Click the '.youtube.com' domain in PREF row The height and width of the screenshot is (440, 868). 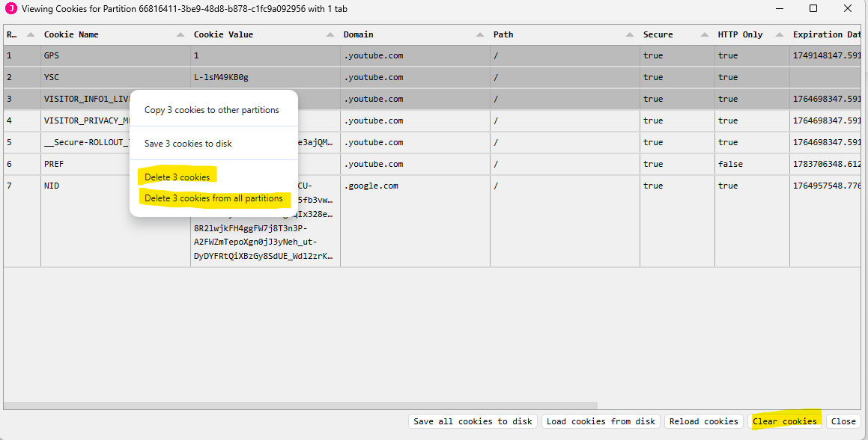pos(415,164)
